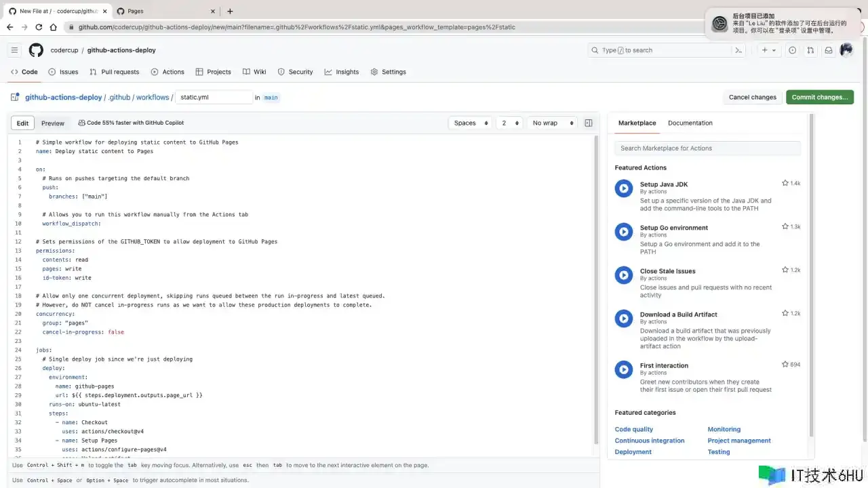
Task: Collapse the file tree side panel icon
Action: pyautogui.click(x=15, y=98)
